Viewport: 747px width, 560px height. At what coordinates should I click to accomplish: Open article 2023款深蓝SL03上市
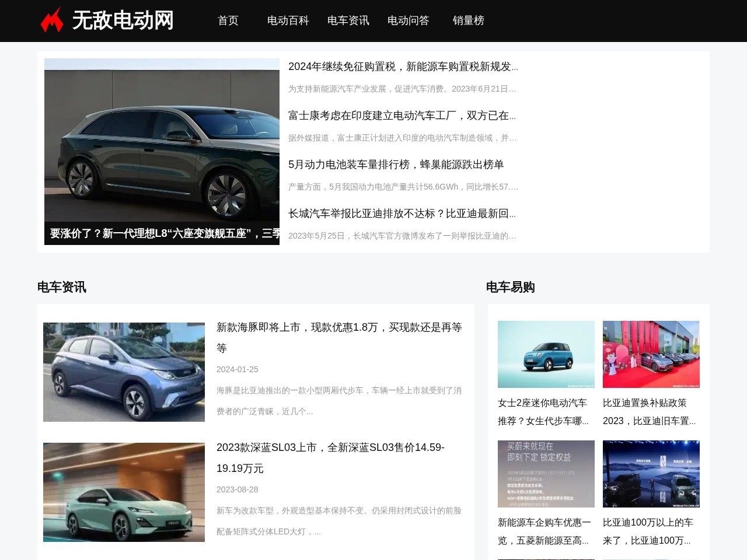tap(330, 458)
